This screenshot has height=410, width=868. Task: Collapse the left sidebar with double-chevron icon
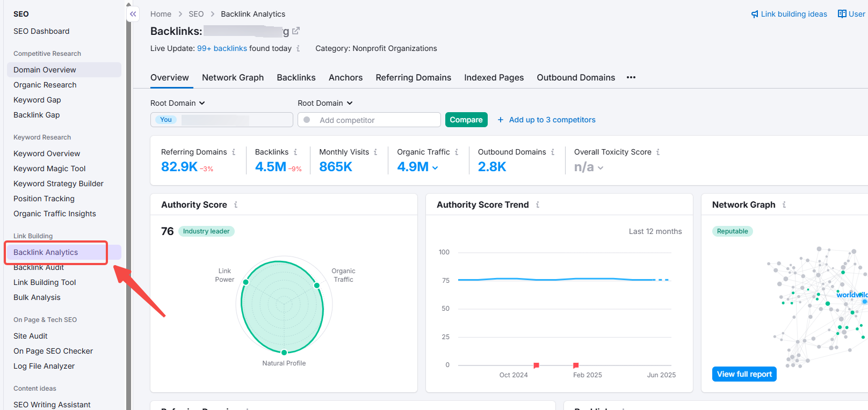pos(133,14)
